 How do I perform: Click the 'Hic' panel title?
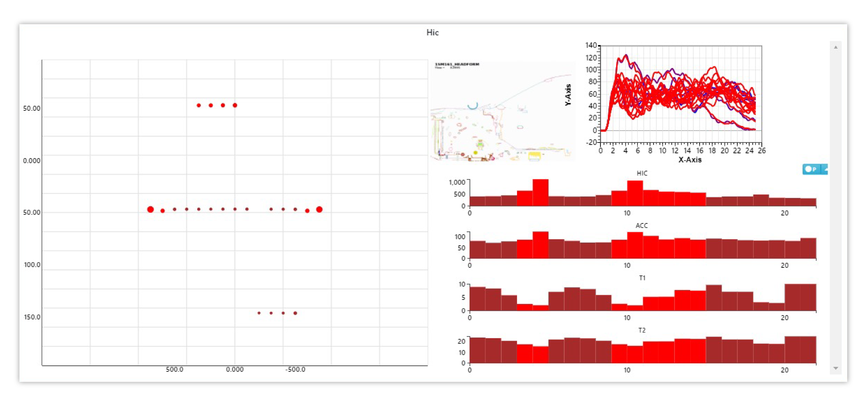point(433,33)
